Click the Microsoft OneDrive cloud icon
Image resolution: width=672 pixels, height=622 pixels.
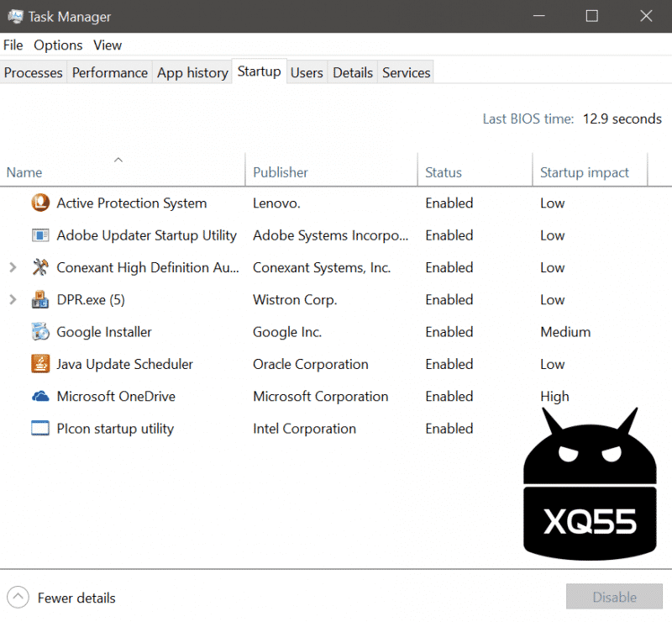pos(40,397)
